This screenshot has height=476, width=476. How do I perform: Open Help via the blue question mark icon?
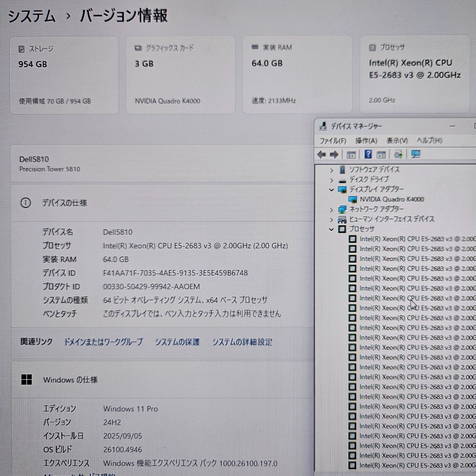(x=368, y=154)
